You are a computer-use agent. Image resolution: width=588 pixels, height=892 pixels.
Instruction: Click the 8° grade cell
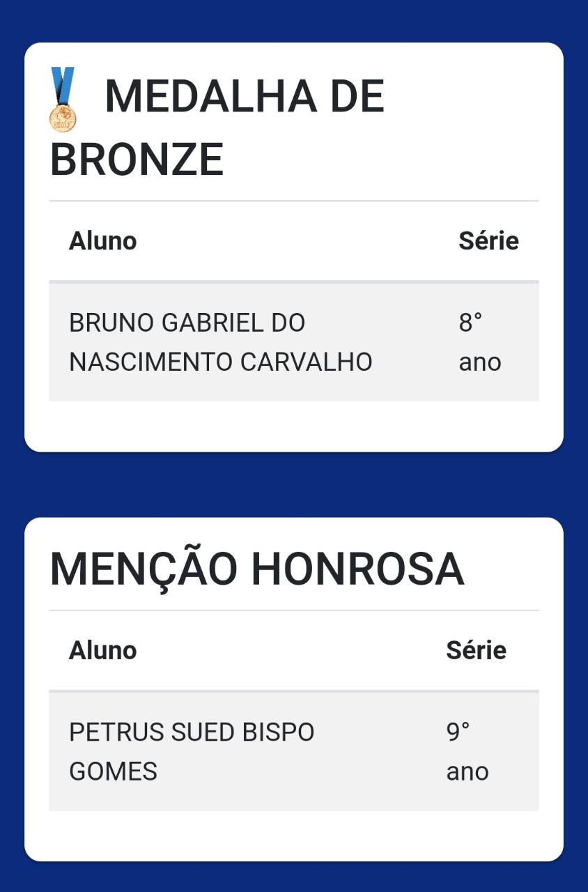[470, 323]
